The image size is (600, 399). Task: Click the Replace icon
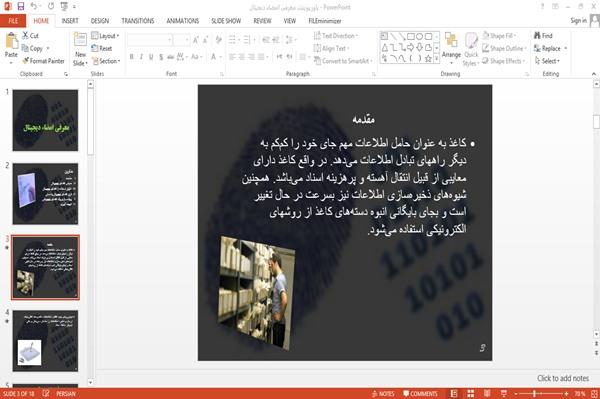pos(537,48)
